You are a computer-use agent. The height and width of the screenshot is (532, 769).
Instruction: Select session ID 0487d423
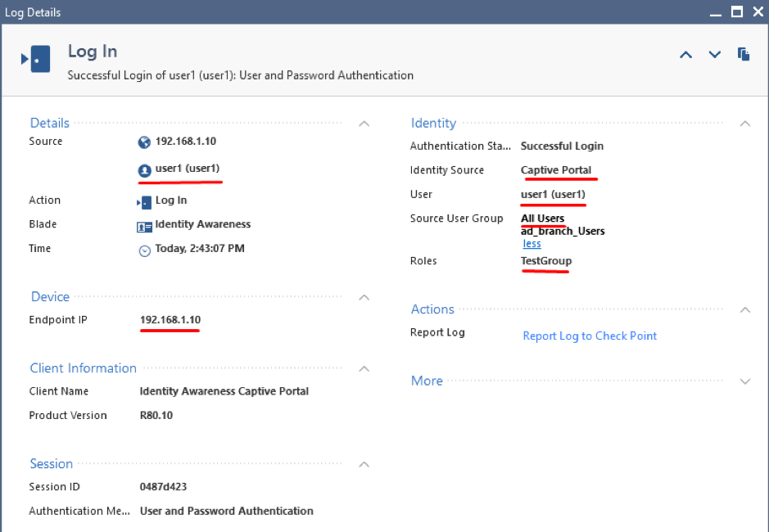click(163, 487)
